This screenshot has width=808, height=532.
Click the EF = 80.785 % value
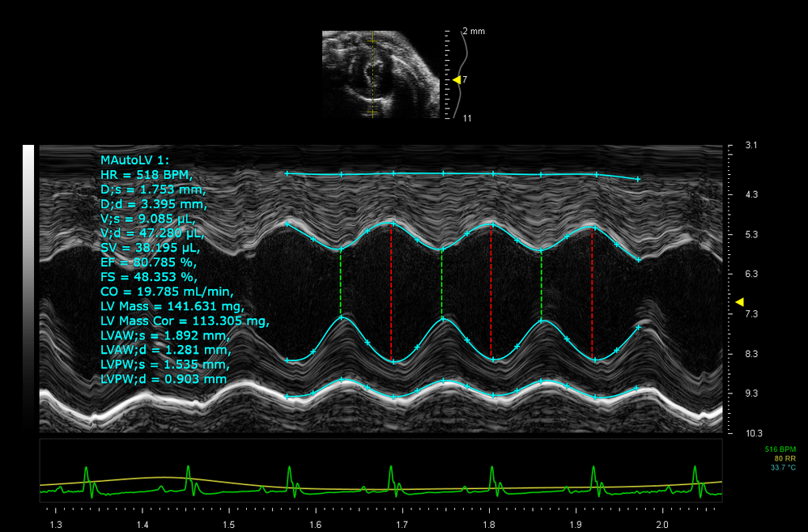149,262
